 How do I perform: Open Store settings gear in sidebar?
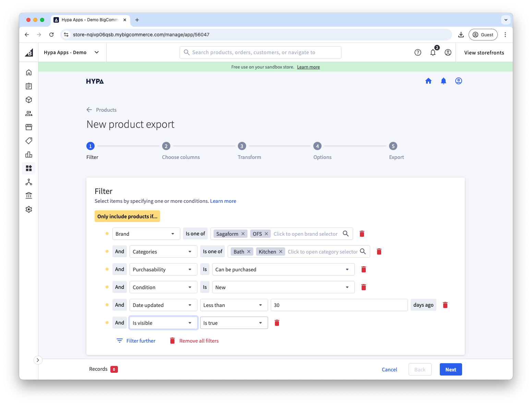point(29,209)
